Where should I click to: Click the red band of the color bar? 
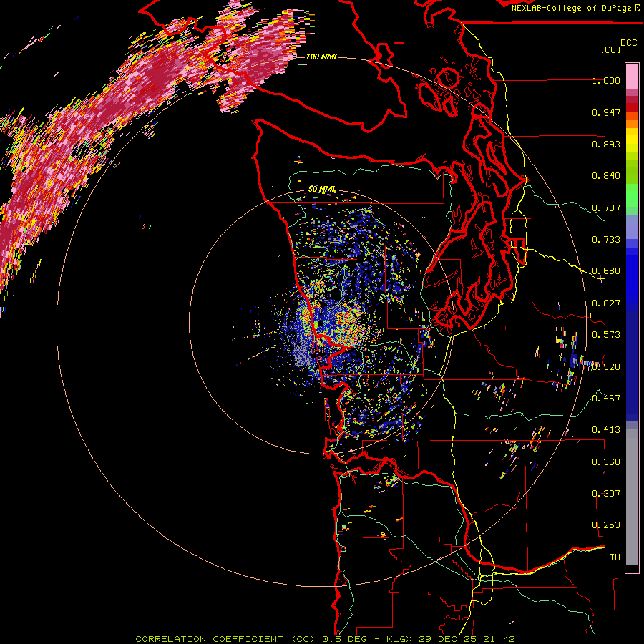pyautogui.click(x=632, y=107)
